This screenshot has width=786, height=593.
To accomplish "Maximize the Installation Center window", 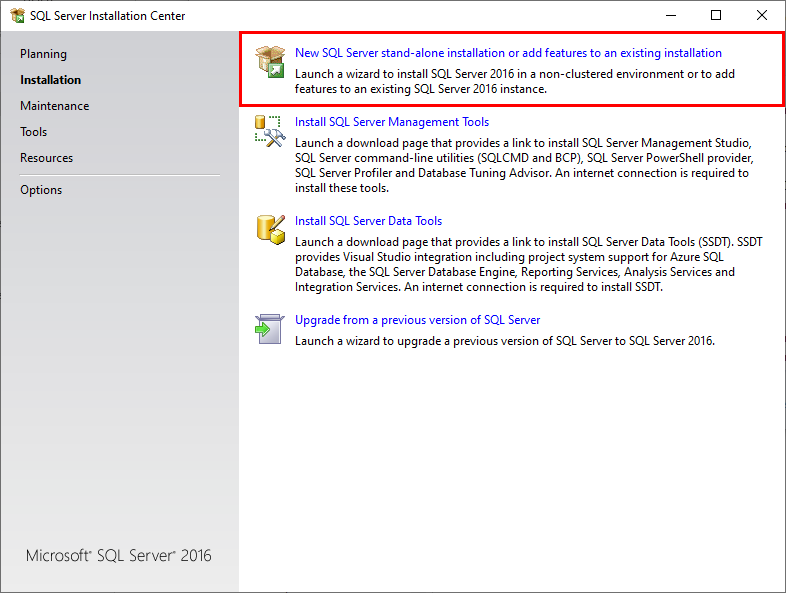I will coord(716,15).
